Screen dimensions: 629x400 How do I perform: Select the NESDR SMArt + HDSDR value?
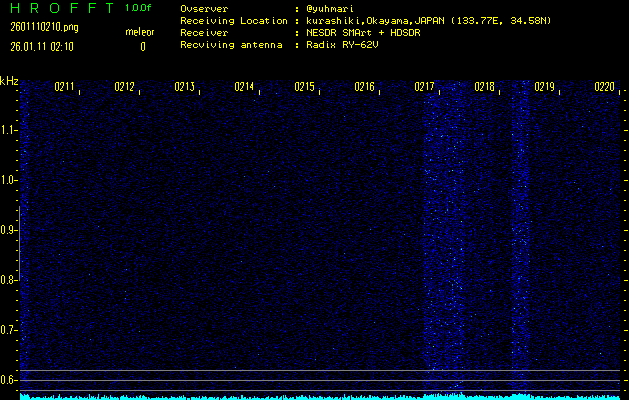coord(363,33)
